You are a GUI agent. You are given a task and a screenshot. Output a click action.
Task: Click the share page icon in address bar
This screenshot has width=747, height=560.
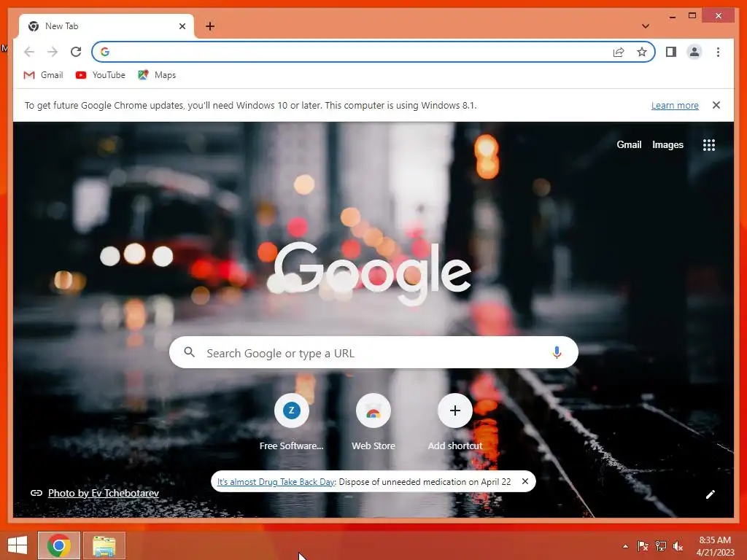(x=619, y=52)
